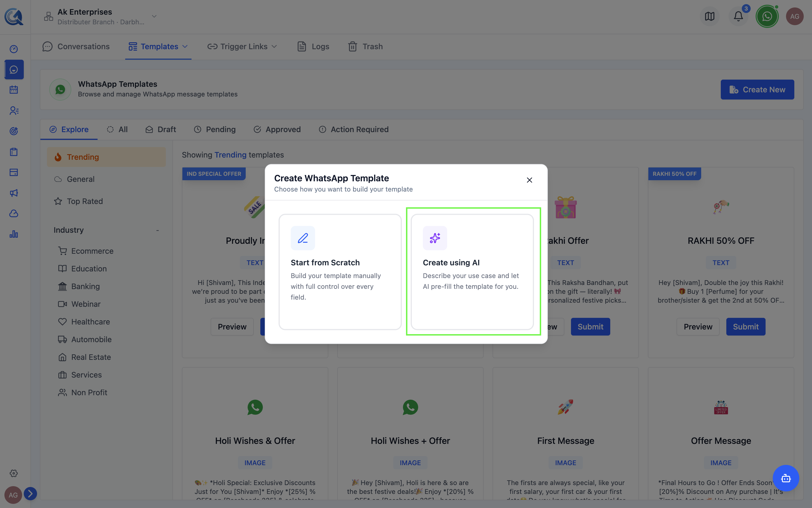Image resolution: width=812 pixels, height=508 pixels.
Task: Go to the Trash tab
Action: [365, 46]
